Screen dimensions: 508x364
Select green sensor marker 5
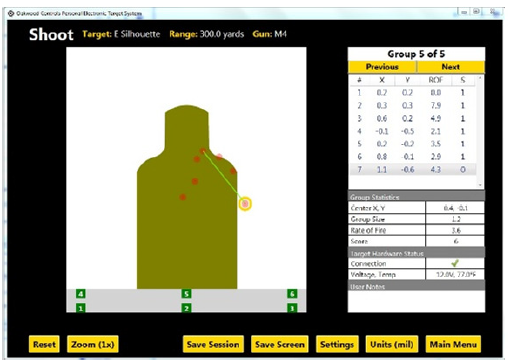tap(186, 294)
